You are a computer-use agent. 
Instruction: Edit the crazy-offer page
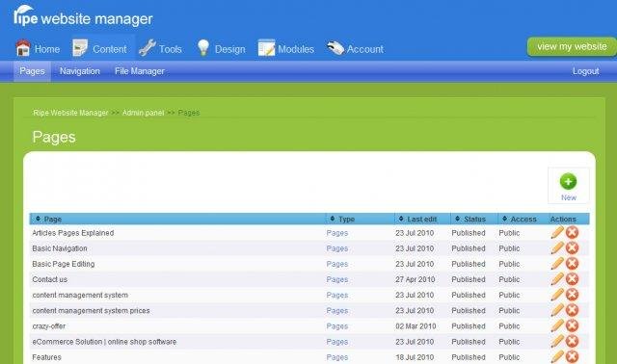(x=557, y=325)
